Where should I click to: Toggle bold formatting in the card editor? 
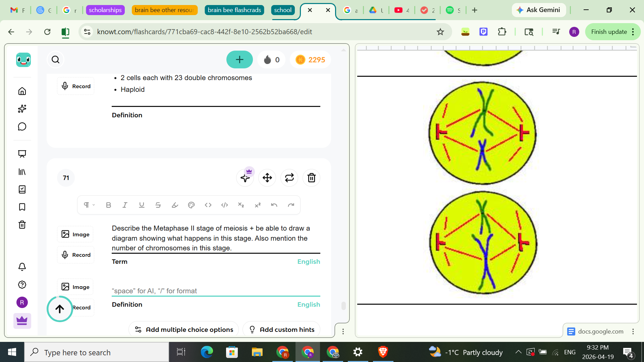pos(108,205)
